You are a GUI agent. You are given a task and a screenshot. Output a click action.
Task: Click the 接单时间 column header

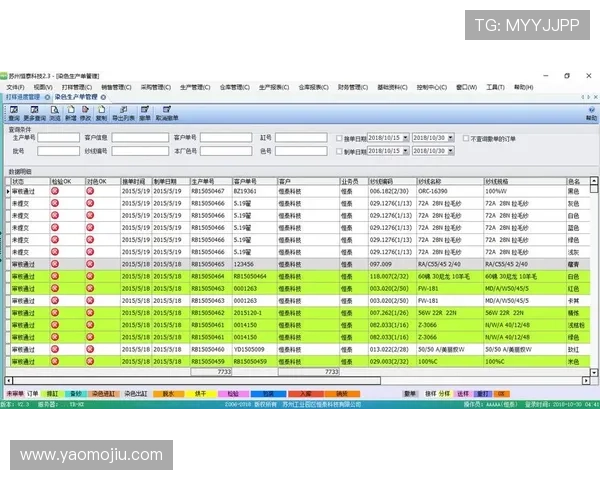click(x=135, y=182)
